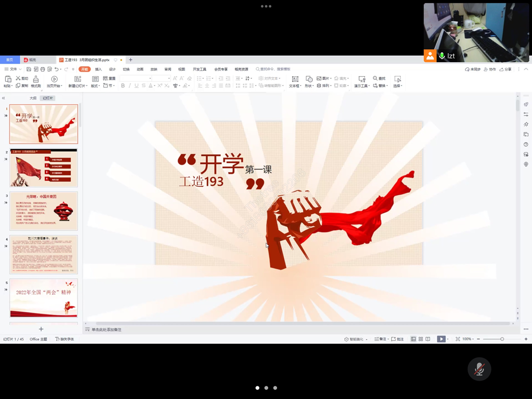Screen dimensions: 532x399
Task: Click the Print icon in quick access bar
Action: click(43, 69)
